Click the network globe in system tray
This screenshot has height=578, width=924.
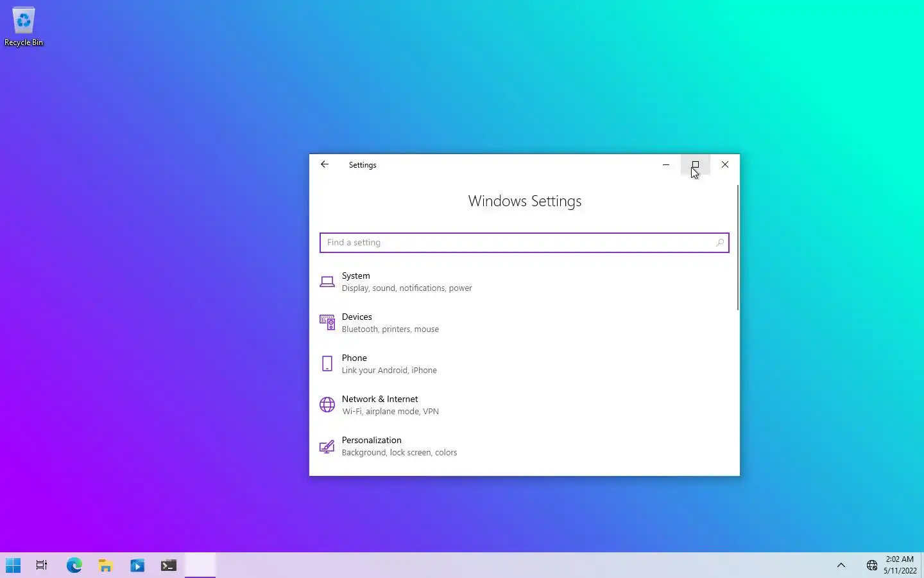pos(871,565)
